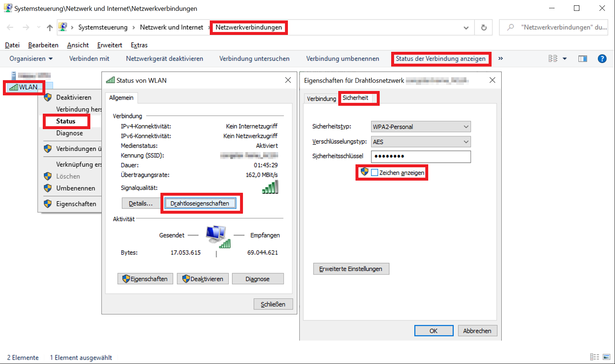Click the Drahtloseigenschaften button
Image resolution: width=615 pixels, height=364 pixels.
200,203
